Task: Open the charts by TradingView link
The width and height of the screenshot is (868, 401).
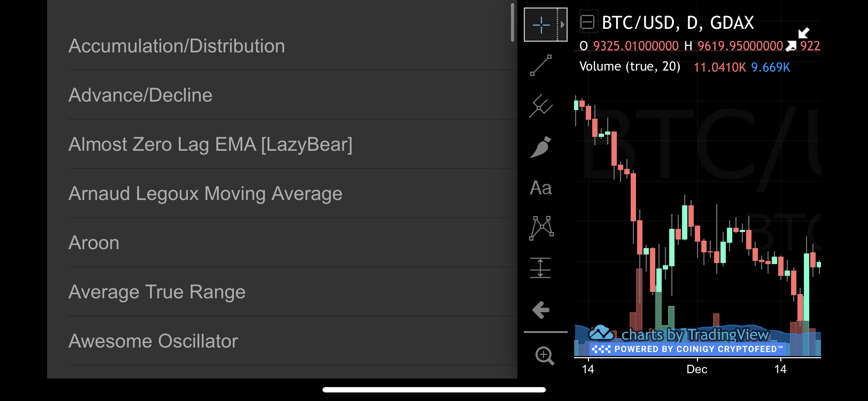Action: click(679, 334)
